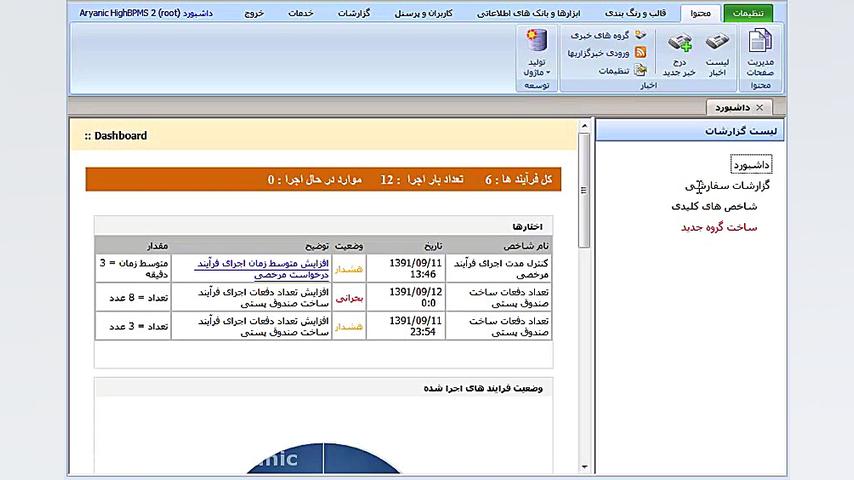854x480 pixels.
Task: Select داشبورد in the reports list
Action: tap(751, 165)
